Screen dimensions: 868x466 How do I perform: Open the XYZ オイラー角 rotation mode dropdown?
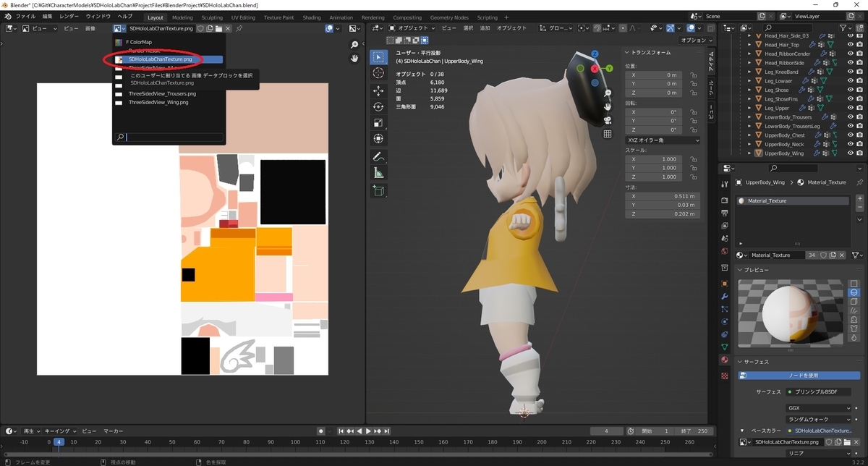click(663, 140)
